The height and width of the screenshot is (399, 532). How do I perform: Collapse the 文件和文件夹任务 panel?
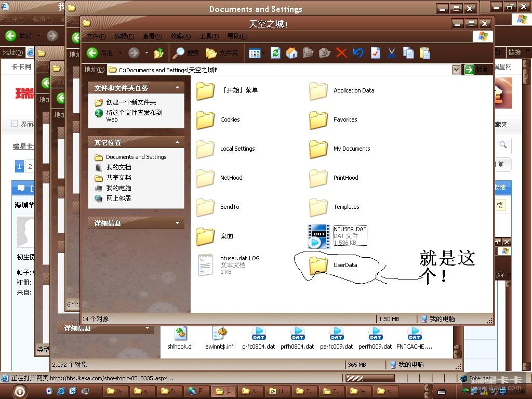tap(177, 88)
